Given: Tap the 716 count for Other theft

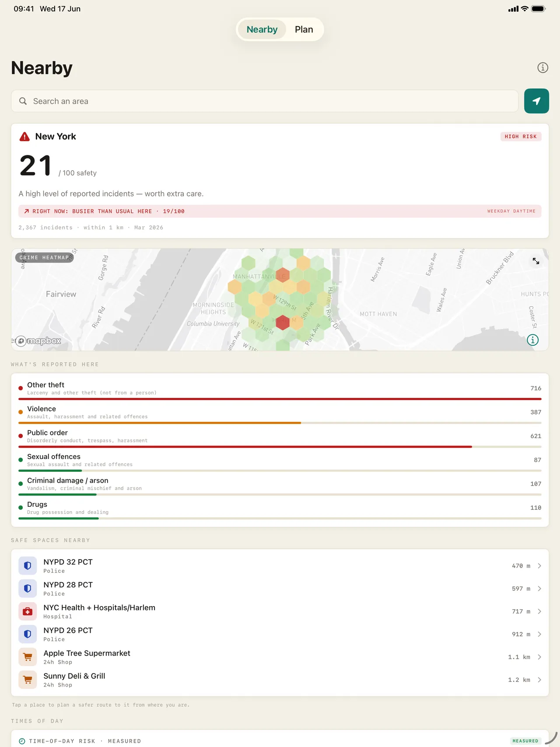Looking at the screenshot, I should pos(536,388).
